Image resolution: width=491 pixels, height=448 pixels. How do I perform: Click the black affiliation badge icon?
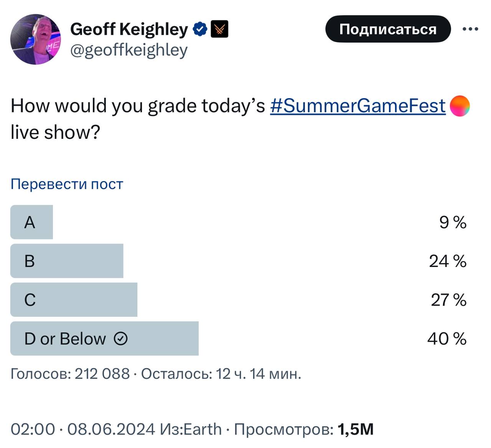(x=219, y=29)
